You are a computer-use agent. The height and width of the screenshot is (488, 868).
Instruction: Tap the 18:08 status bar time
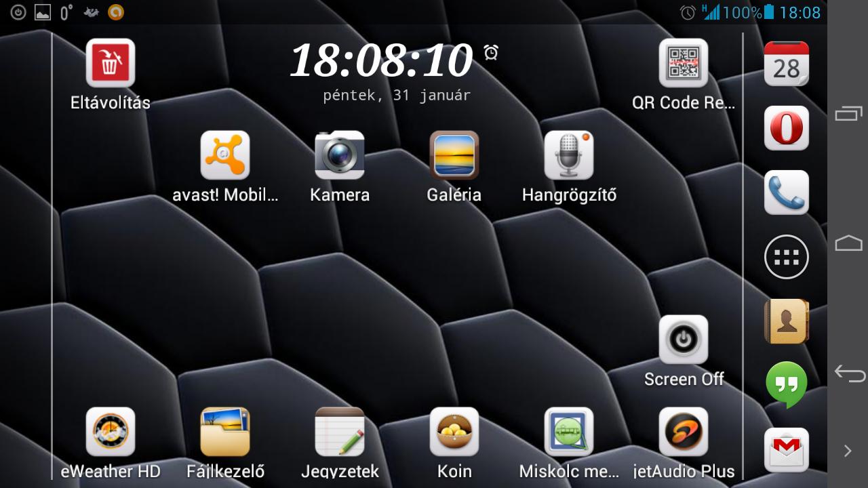tap(800, 12)
